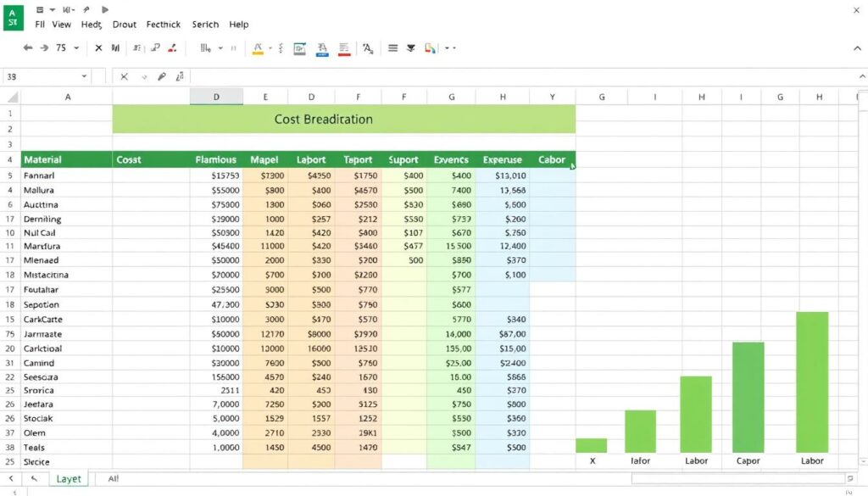868x496 pixels.
Task: Click the blue-underlined A font color icon
Action: click(x=322, y=49)
